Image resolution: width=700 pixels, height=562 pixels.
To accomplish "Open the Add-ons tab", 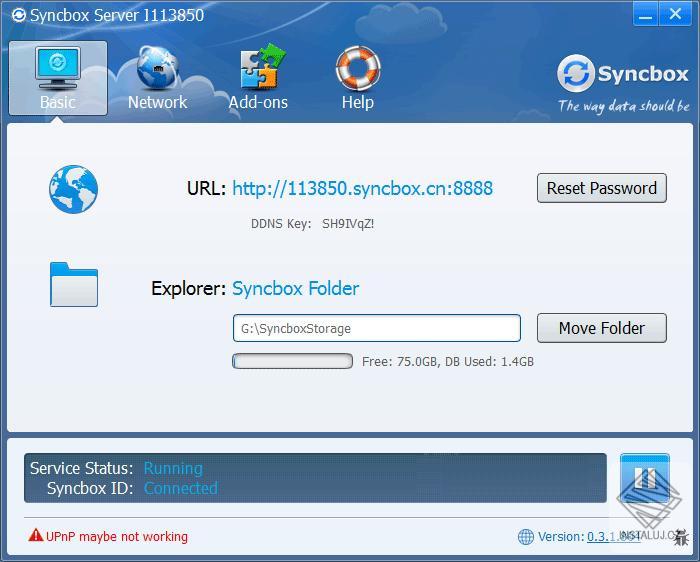I will pos(258,78).
